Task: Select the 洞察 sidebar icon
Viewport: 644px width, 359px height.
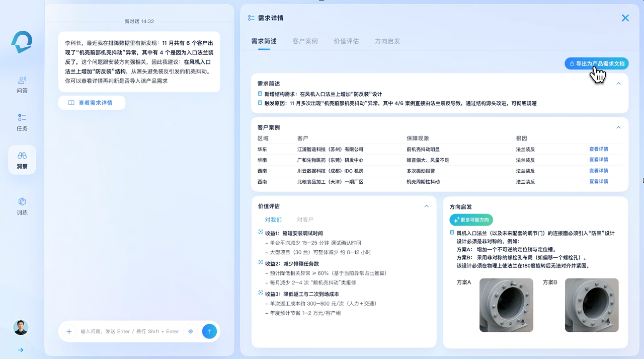Action: [22, 160]
